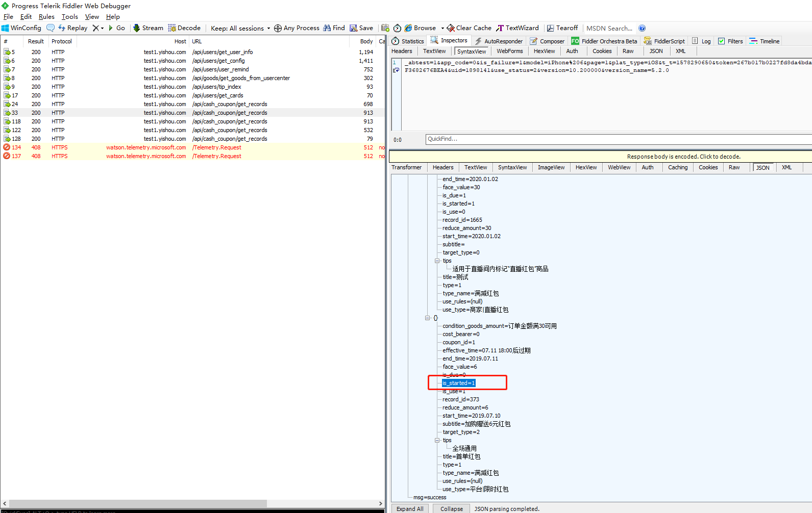Select request WebForms tab

pos(510,51)
